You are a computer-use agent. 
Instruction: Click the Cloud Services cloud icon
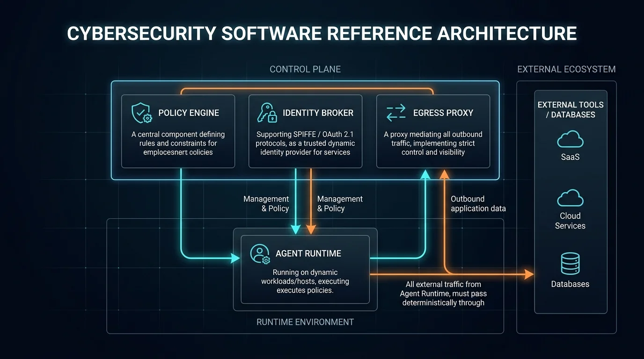point(570,198)
